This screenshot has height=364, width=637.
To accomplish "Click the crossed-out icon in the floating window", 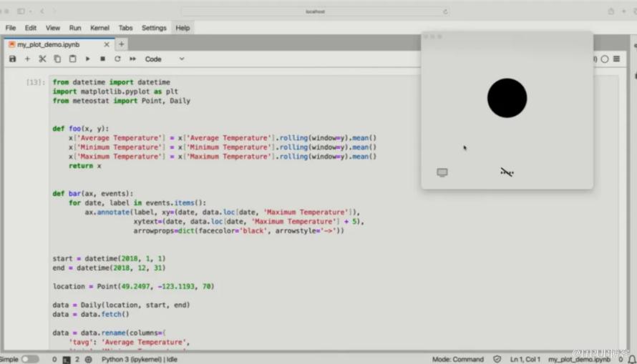I will tap(507, 172).
